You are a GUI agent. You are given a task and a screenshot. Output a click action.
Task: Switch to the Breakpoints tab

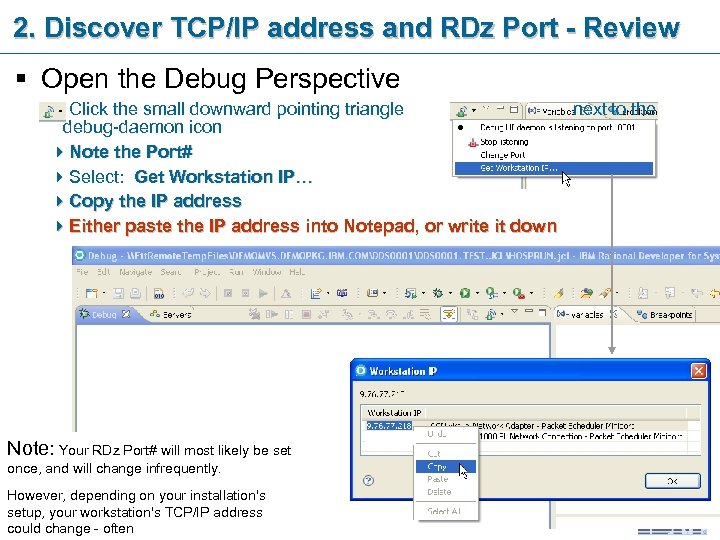coord(664,315)
